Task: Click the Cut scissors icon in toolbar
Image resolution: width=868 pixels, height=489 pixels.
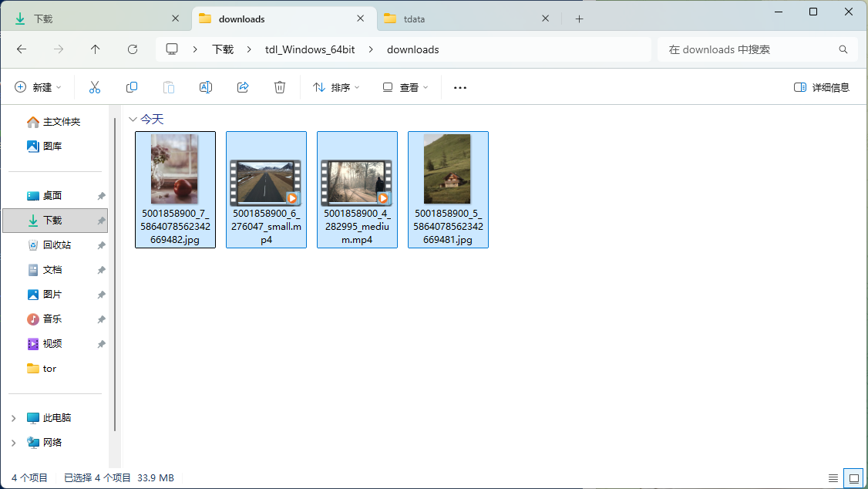Action: (x=95, y=88)
